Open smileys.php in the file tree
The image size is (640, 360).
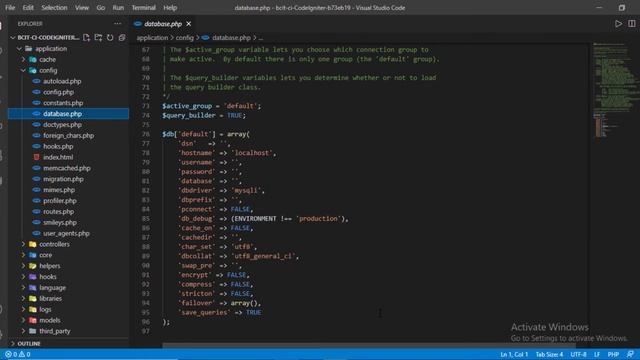69,222
